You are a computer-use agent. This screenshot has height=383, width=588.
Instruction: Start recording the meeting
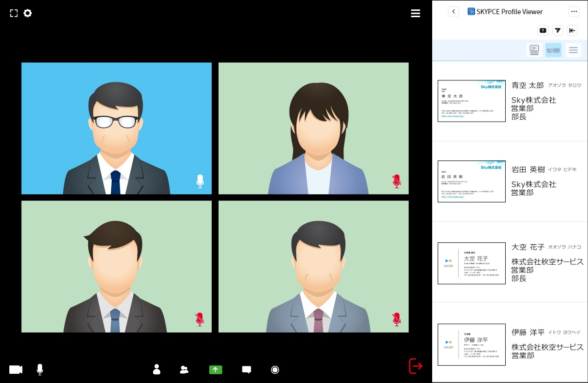pyautogui.click(x=275, y=370)
